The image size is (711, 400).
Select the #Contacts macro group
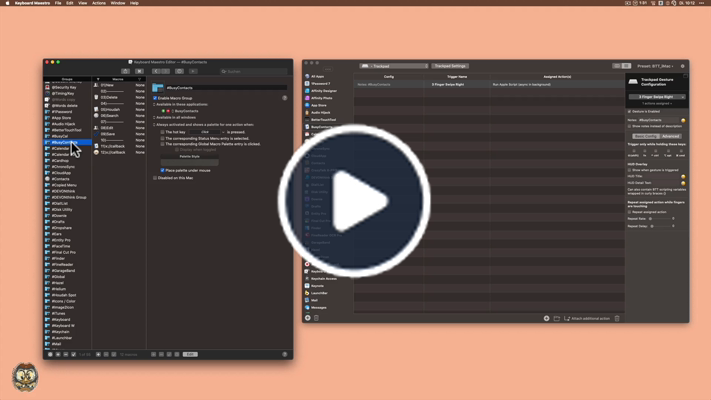point(60,179)
